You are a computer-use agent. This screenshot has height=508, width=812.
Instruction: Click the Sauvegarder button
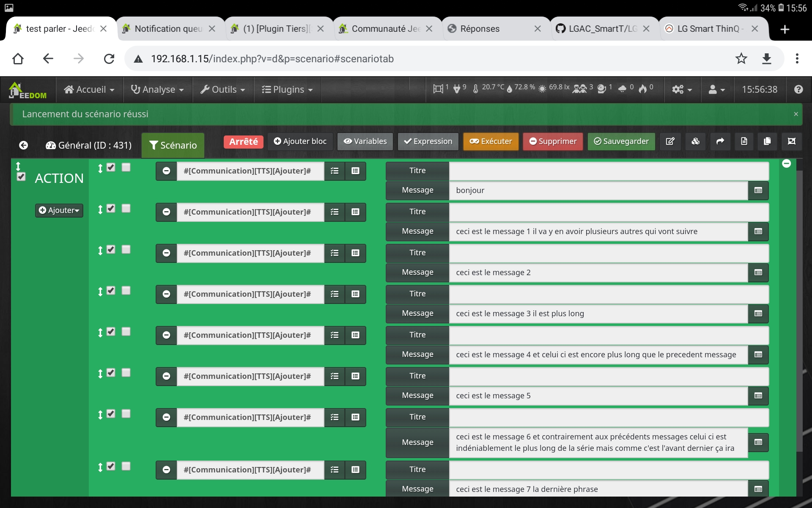pyautogui.click(x=621, y=141)
